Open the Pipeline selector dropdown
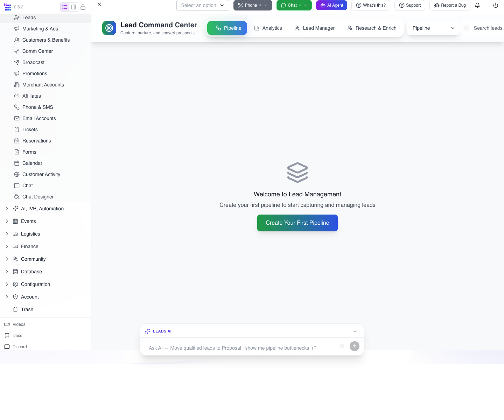 [433, 28]
